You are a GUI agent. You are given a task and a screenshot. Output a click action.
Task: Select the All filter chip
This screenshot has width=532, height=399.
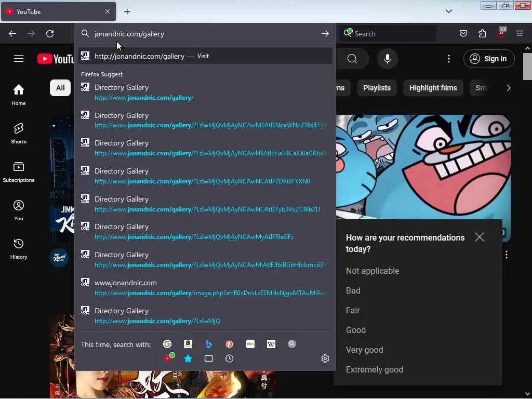click(60, 88)
